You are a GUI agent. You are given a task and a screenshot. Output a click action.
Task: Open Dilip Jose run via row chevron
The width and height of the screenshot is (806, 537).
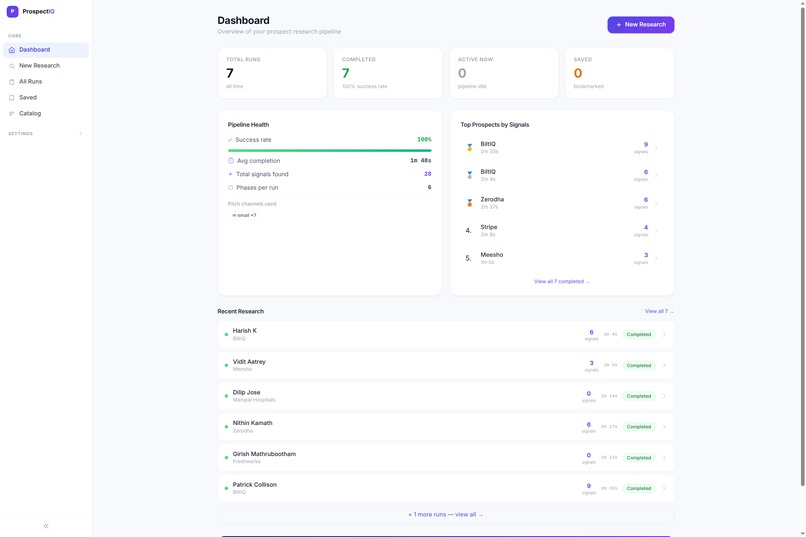(x=664, y=396)
